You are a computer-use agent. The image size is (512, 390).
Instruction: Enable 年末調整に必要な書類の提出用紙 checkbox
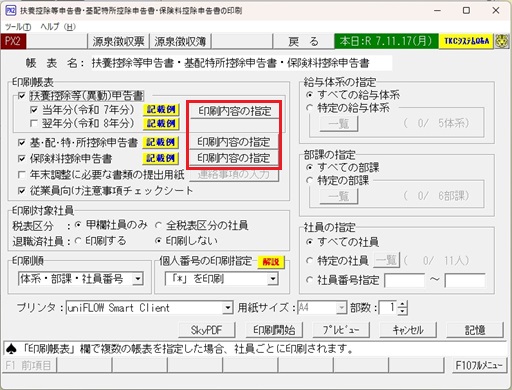click(x=22, y=175)
